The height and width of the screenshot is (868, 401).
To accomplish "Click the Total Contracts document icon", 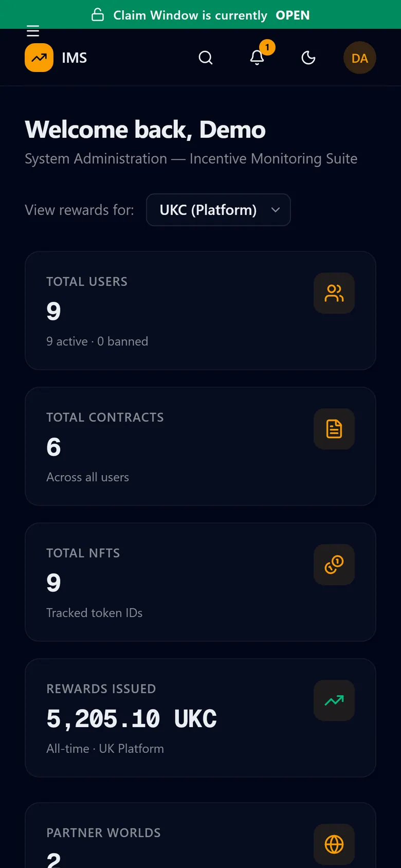I will tap(334, 429).
